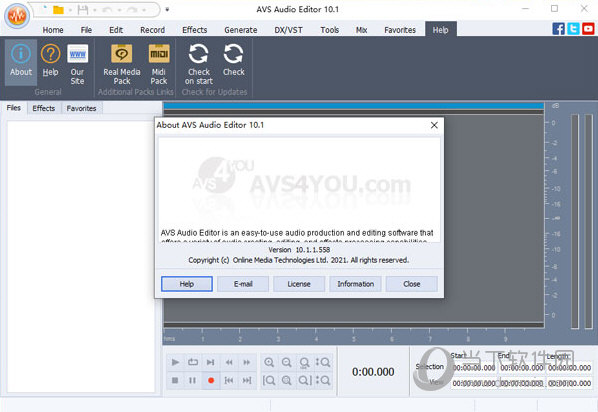This screenshot has width=598, height=412.
Task: Open the File ribbon tab
Action: pos(86,30)
